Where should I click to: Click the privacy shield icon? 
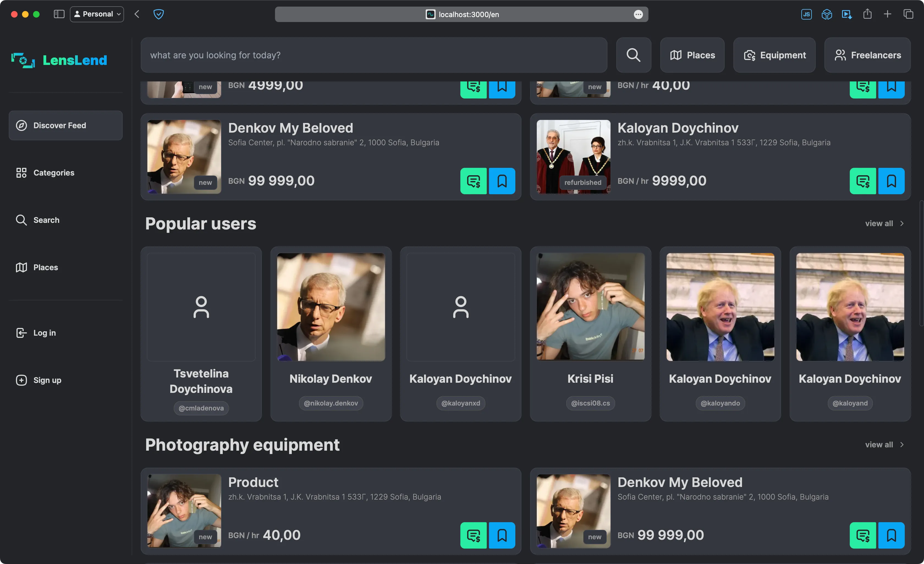(158, 14)
